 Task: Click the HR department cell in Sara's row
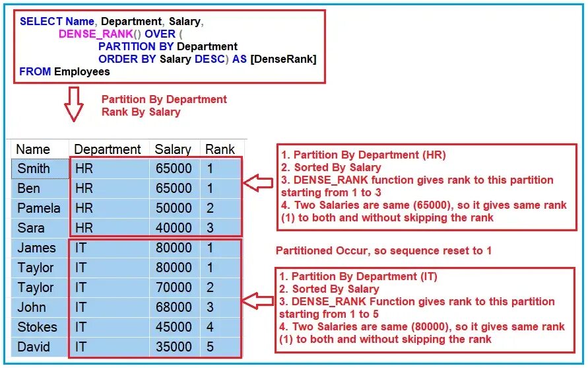point(109,229)
